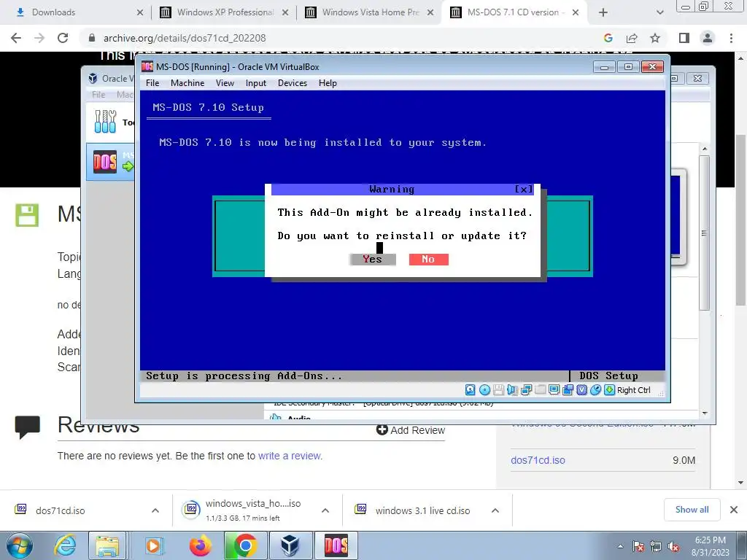
Task: Click the hard disk activity status icon
Action: pyautogui.click(x=471, y=390)
